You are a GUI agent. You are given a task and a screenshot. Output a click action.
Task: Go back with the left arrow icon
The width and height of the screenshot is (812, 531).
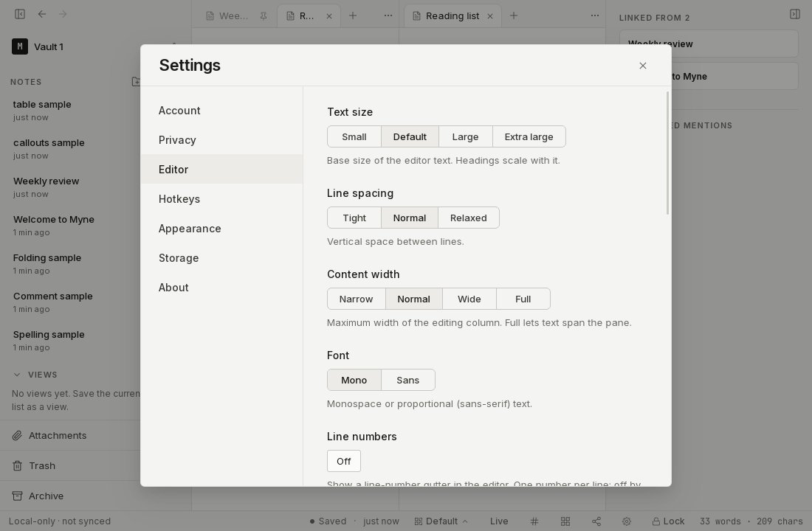coord(42,14)
